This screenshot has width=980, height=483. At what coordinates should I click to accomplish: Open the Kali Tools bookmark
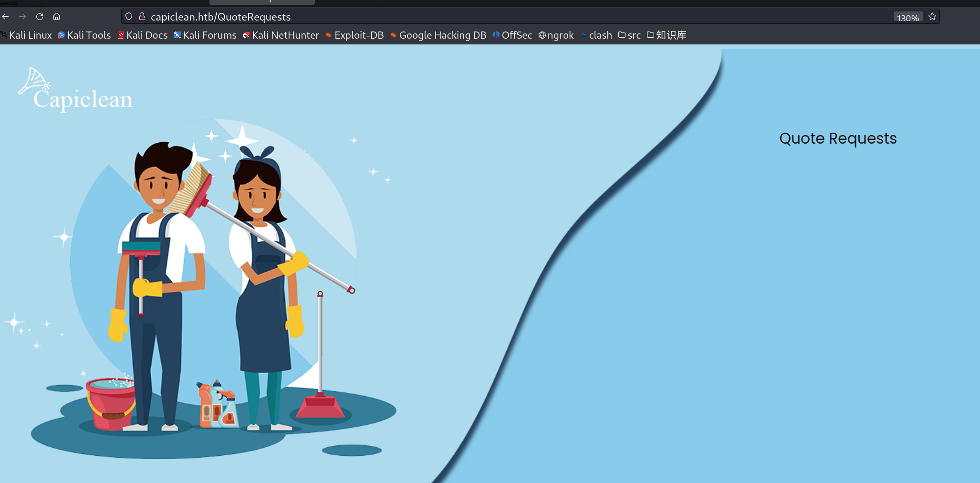pos(84,35)
